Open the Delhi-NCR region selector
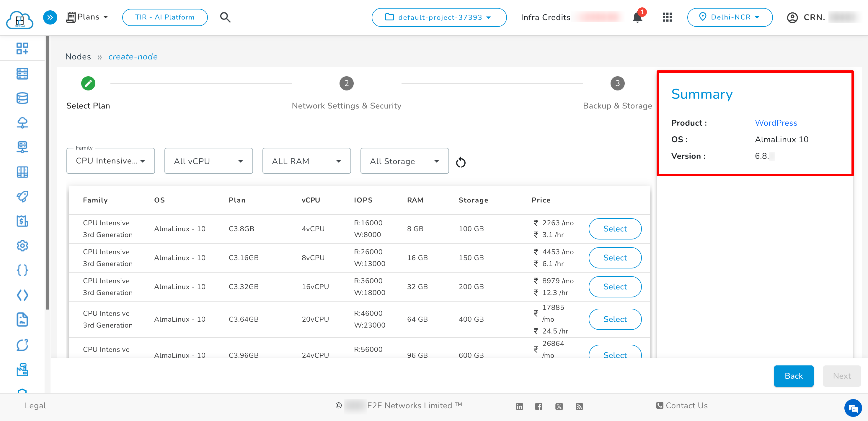The image size is (868, 421). click(x=730, y=17)
